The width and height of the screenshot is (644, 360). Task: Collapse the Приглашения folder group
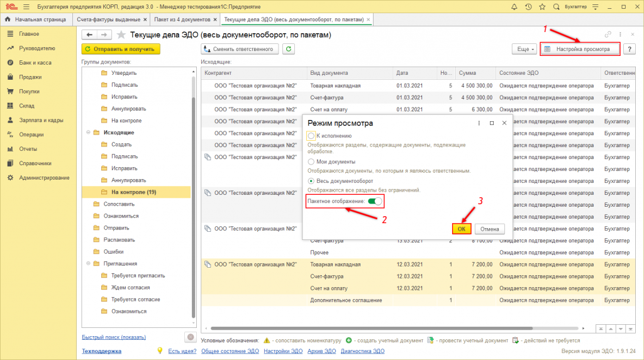87,264
